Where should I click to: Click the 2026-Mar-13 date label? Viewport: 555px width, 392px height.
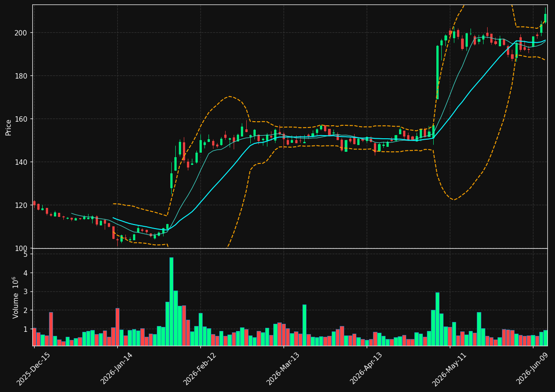pos(284,369)
